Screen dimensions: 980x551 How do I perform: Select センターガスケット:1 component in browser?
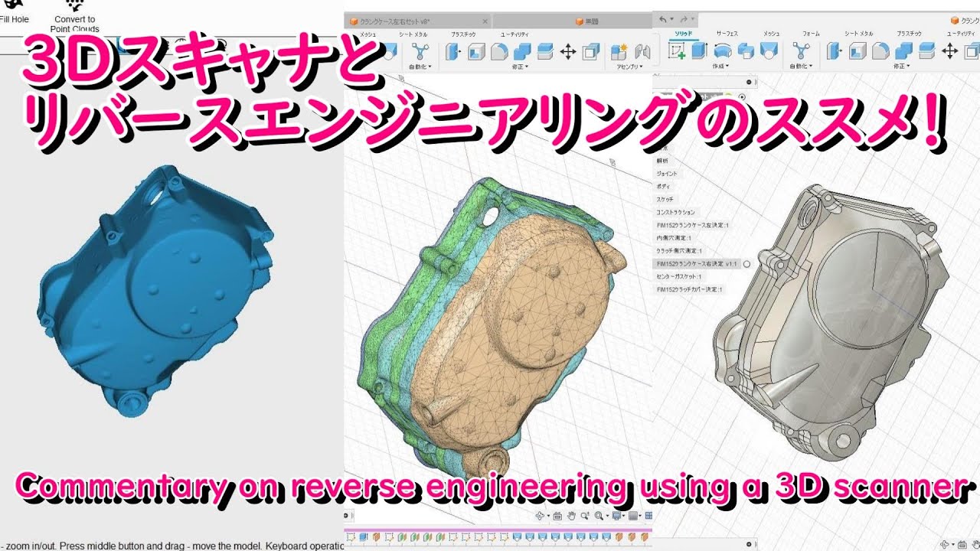(680, 276)
